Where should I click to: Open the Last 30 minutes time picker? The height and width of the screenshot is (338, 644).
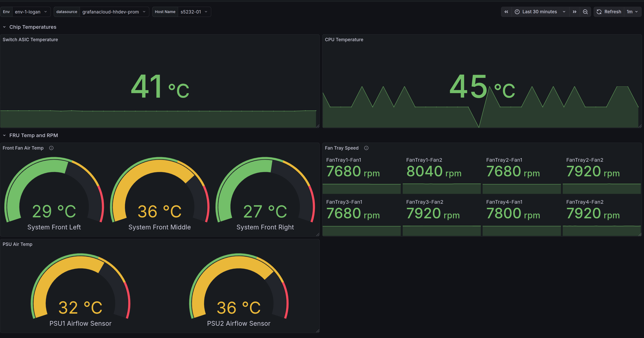(540, 12)
